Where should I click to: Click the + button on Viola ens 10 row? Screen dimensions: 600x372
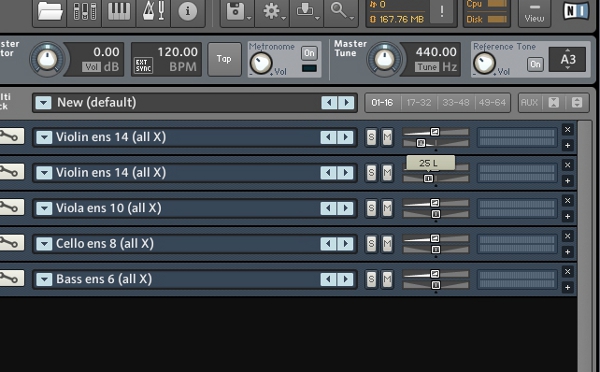click(567, 216)
